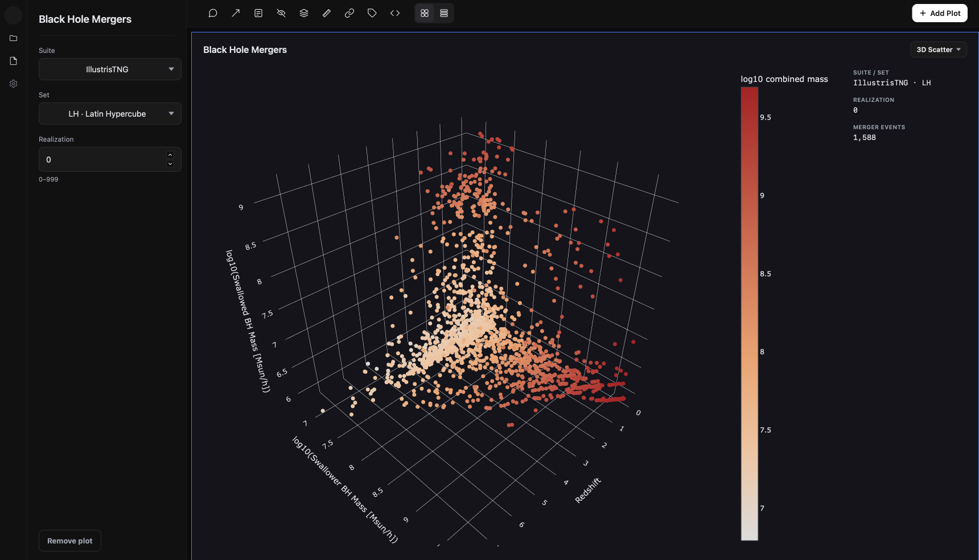Open the Set dropdown LH Latin Hypercube
The width and height of the screenshot is (979, 560).
click(x=110, y=113)
